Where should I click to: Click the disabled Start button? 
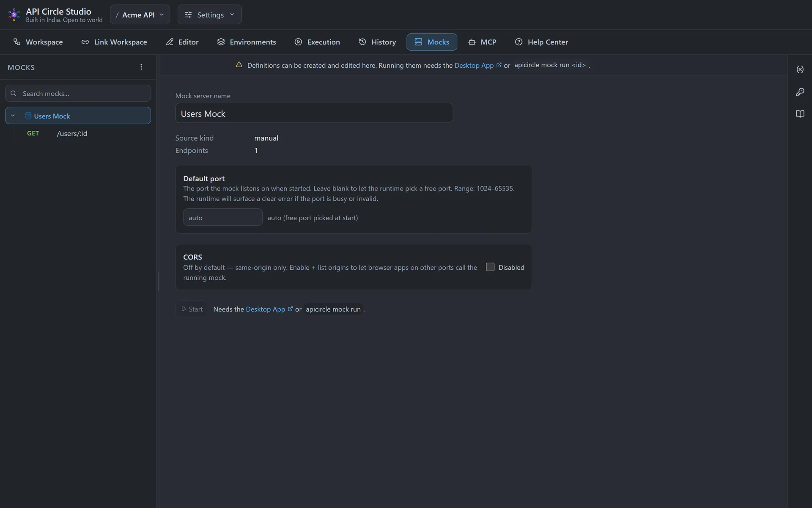click(192, 309)
